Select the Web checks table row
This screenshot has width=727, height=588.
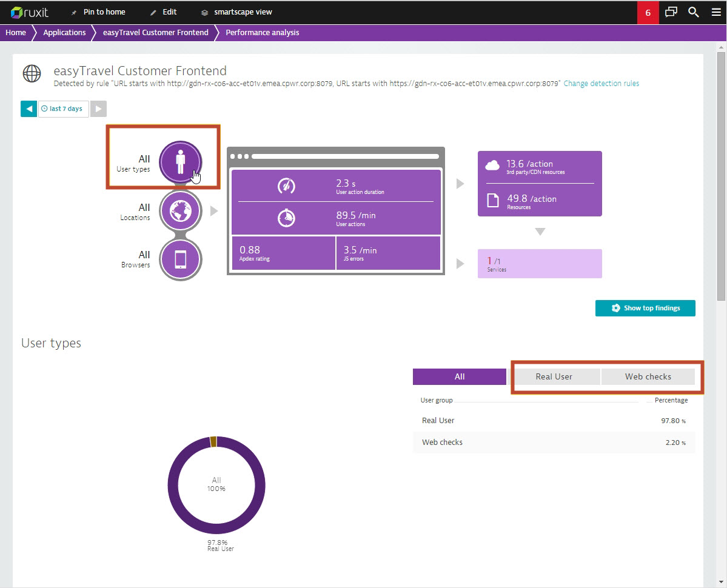point(554,443)
